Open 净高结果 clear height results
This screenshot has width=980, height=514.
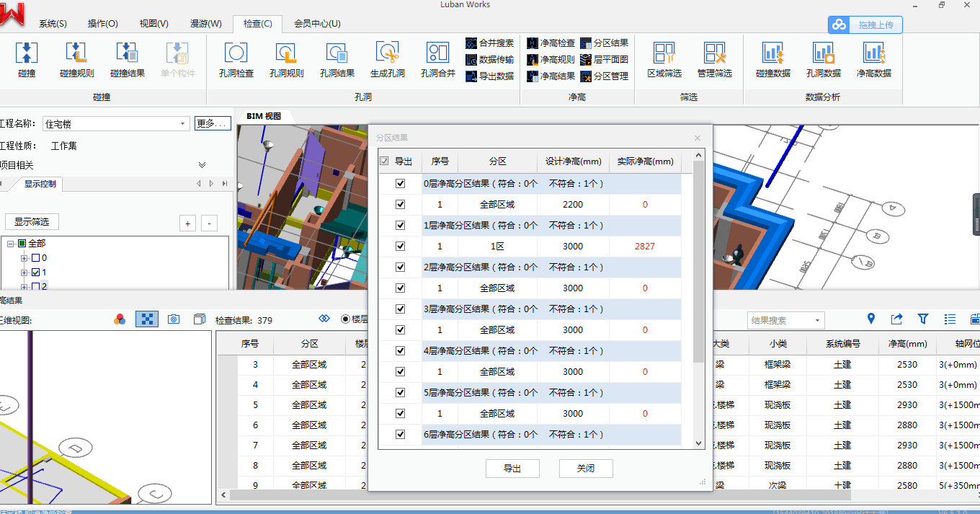coord(551,76)
